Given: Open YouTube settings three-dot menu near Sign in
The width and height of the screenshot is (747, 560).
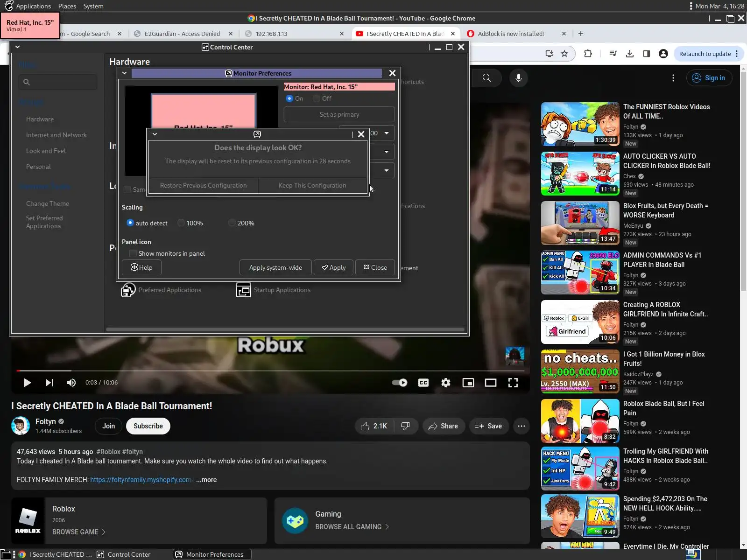Looking at the screenshot, I should 673,78.
